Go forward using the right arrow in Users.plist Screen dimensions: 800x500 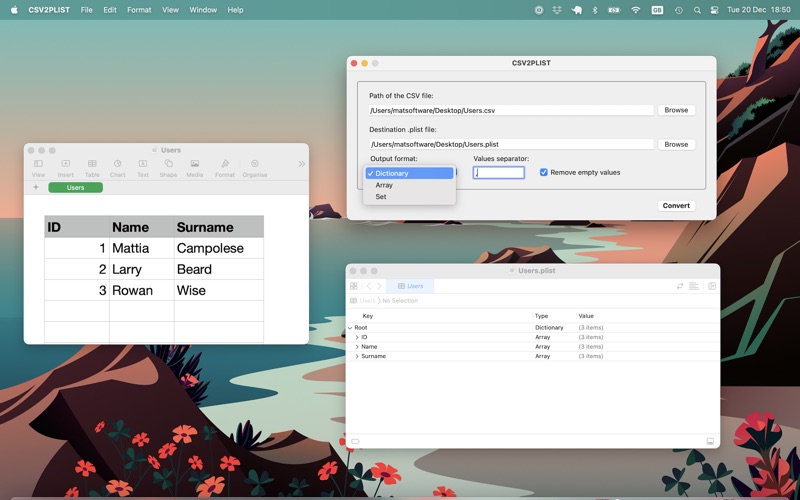pyautogui.click(x=379, y=286)
